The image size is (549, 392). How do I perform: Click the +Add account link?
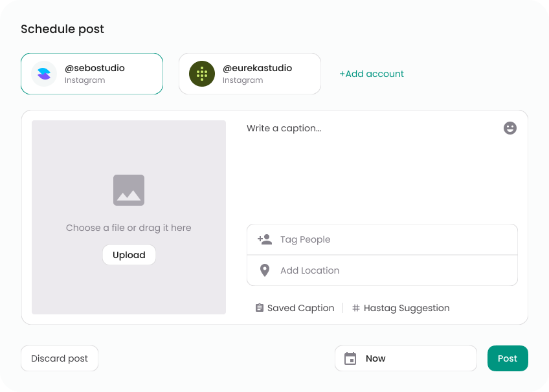pos(372,74)
